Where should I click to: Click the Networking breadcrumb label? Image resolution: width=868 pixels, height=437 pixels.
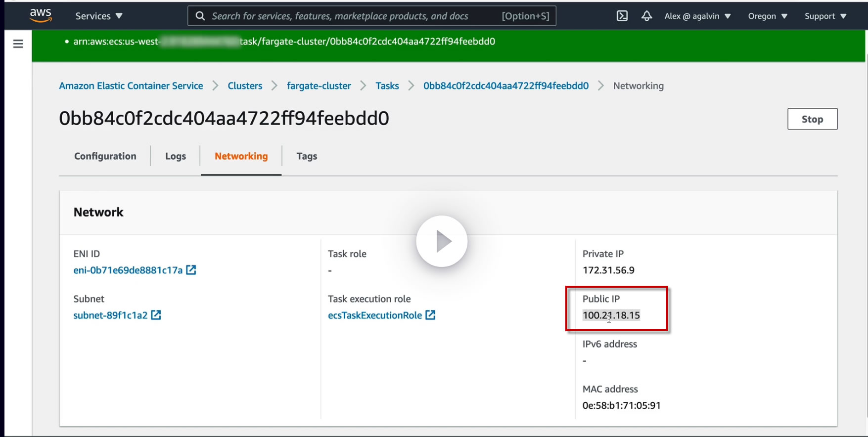pos(639,86)
